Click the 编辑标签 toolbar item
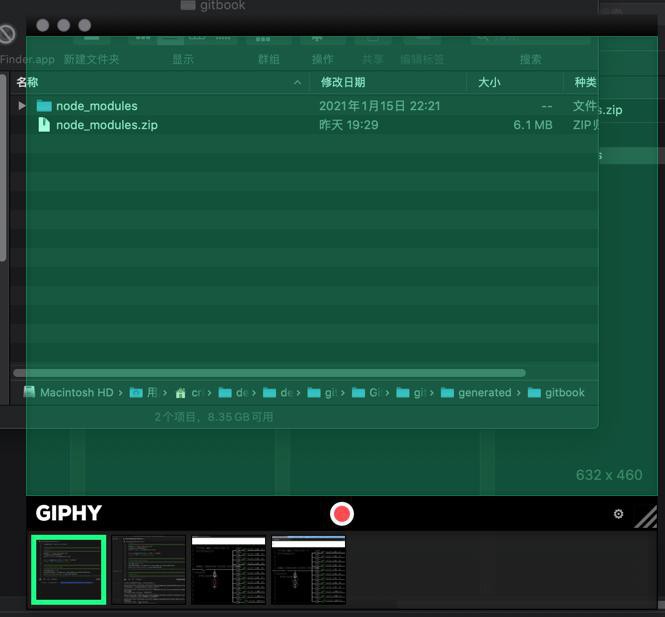The height and width of the screenshot is (617, 665). 422,59
